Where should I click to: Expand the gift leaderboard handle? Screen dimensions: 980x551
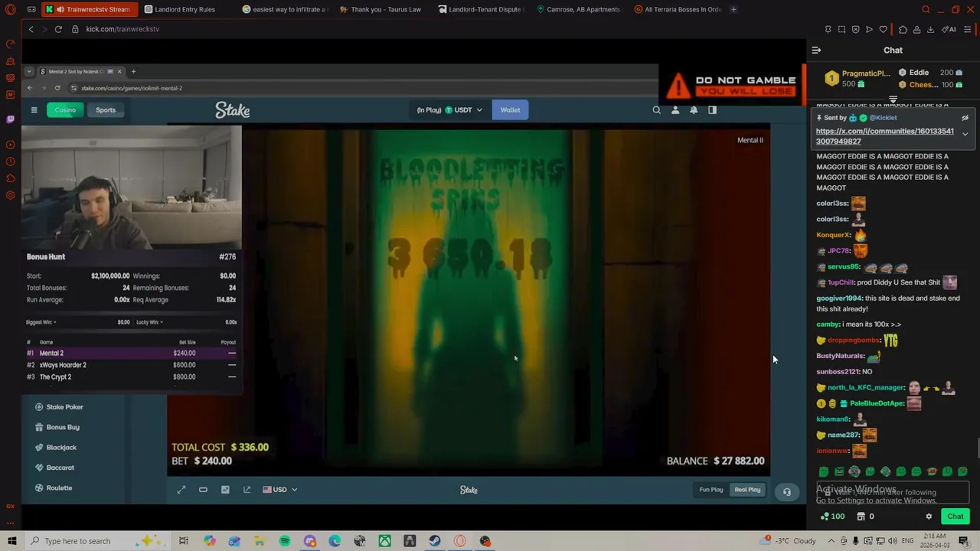click(x=893, y=99)
